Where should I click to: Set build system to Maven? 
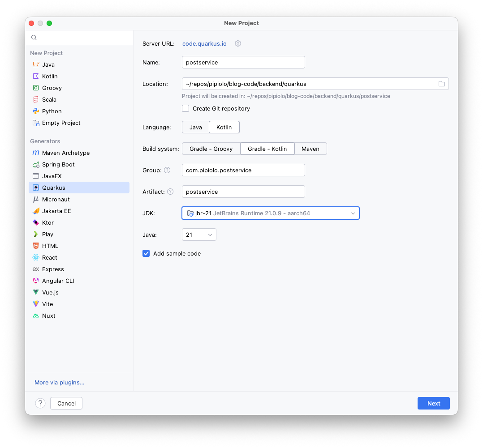click(310, 149)
